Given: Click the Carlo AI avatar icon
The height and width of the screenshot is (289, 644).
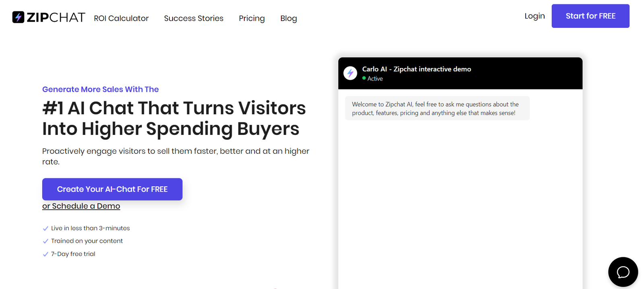Looking at the screenshot, I should [350, 73].
